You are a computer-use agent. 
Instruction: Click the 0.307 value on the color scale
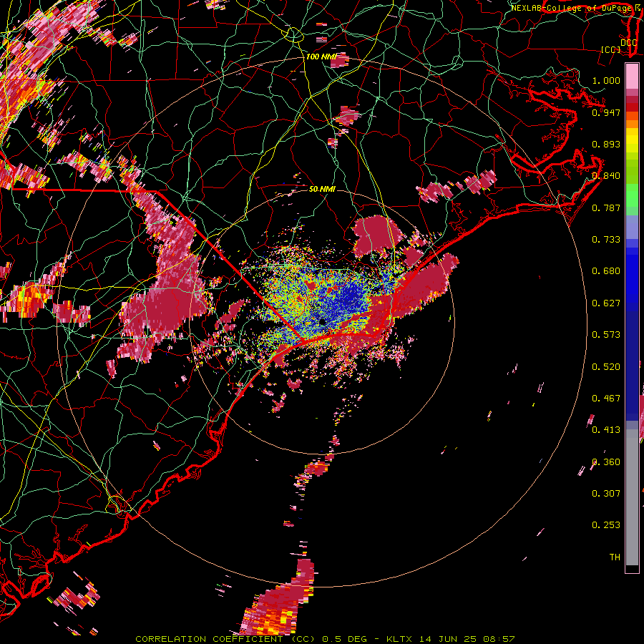point(606,493)
